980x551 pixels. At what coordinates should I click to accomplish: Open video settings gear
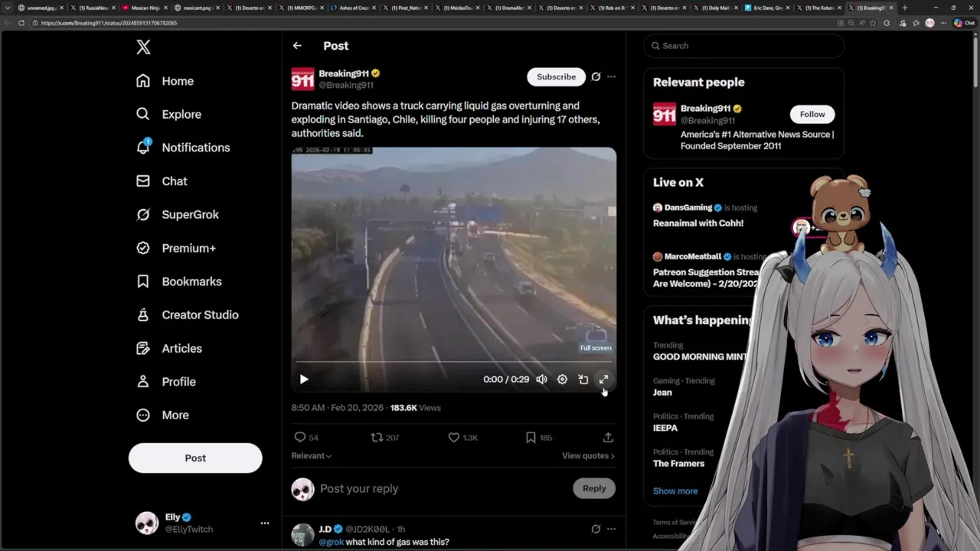562,379
